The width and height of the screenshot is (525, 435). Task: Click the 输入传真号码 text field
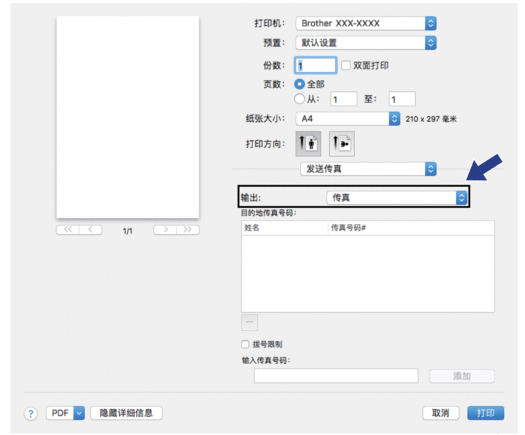336,376
